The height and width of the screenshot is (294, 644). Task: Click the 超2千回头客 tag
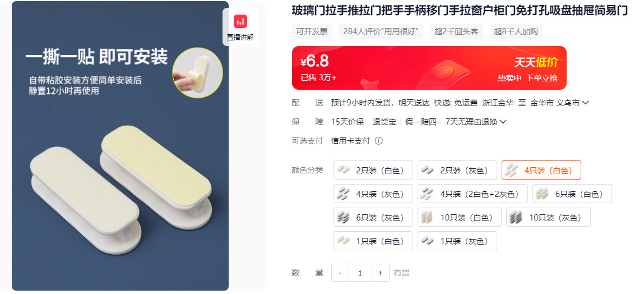pyautogui.click(x=456, y=31)
